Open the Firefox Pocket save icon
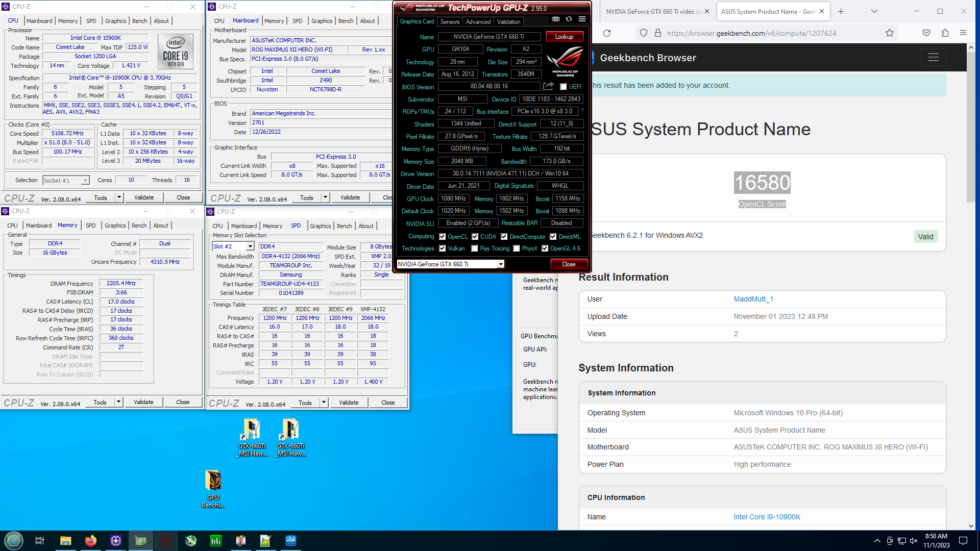The height and width of the screenshot is (551, 980). point(926,33)
